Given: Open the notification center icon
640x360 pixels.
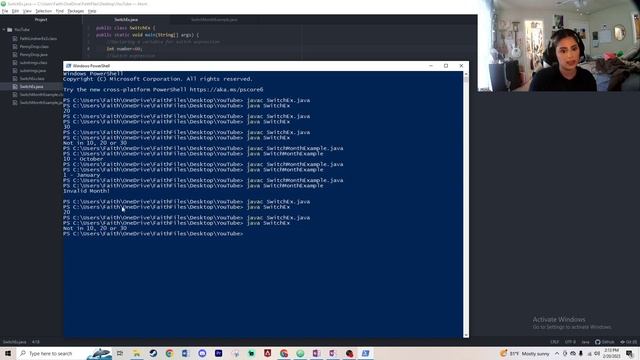Looking at the screenshot, I should pos(630,353).
